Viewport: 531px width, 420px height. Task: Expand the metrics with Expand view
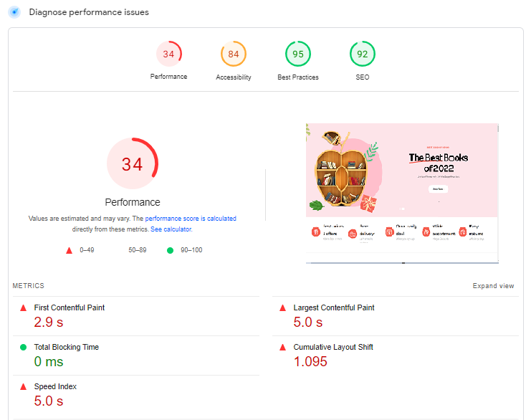click(x=493, y=286)
